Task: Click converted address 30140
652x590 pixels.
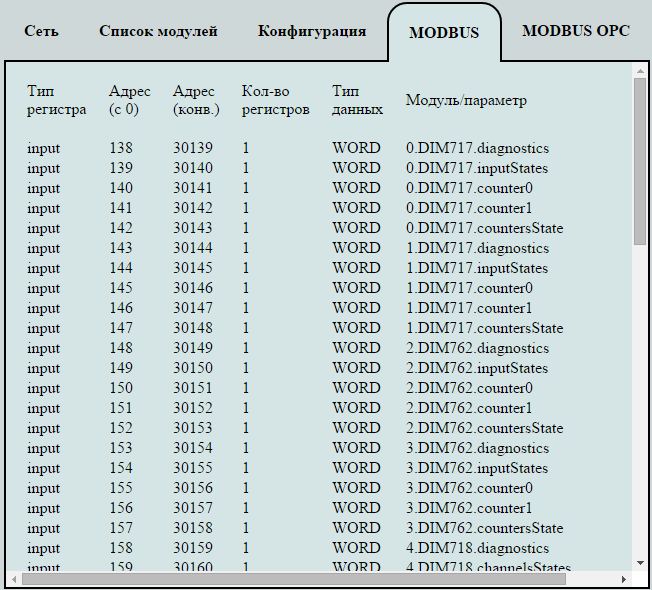Action: click(193, 168)
